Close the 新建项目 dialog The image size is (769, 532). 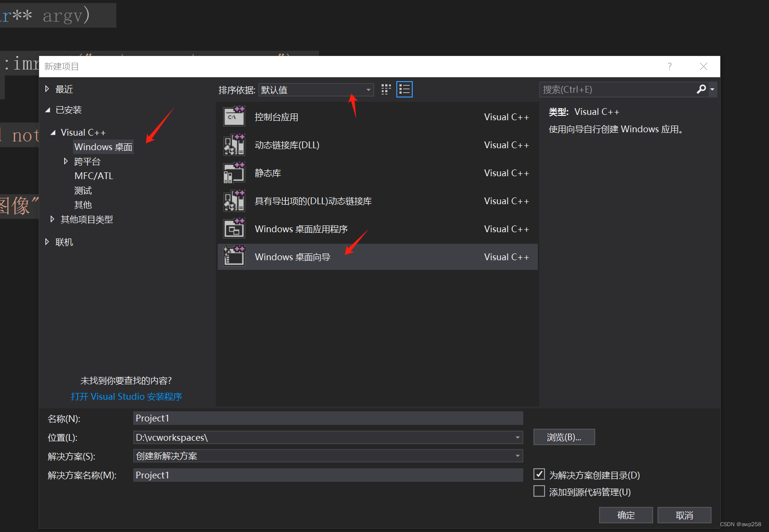(x=703, y=67)
